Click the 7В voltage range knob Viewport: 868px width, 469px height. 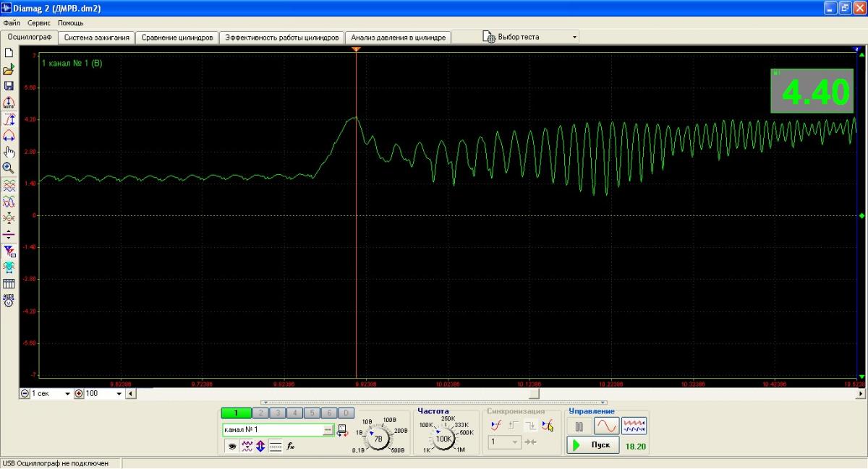point(378,438)
